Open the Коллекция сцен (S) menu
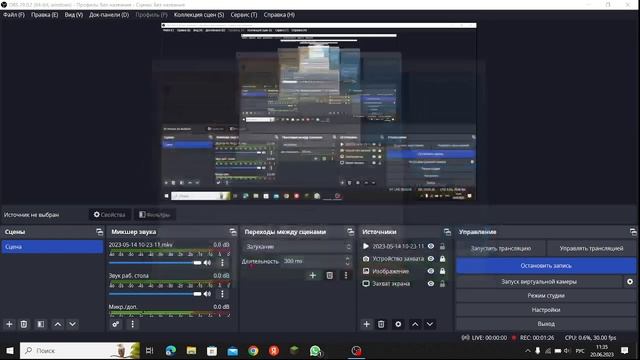The width and height of the screenshot is (640, 360). point(199,15)
